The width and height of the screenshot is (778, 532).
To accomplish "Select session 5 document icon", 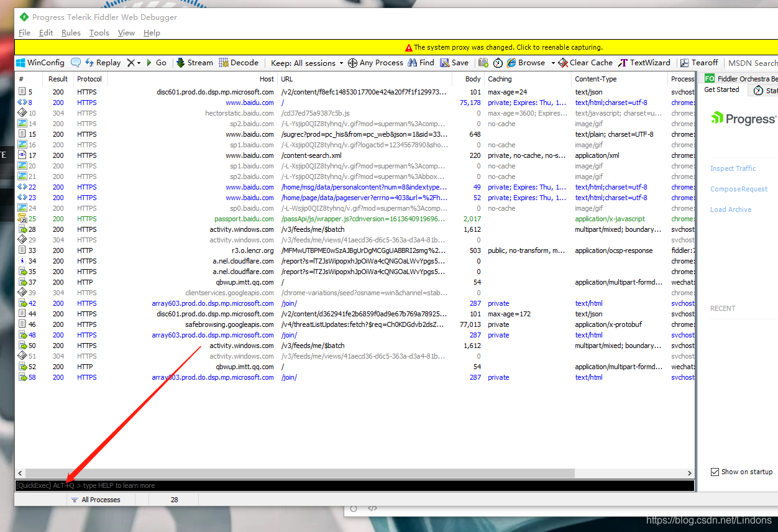I will (x=22, y=92).
